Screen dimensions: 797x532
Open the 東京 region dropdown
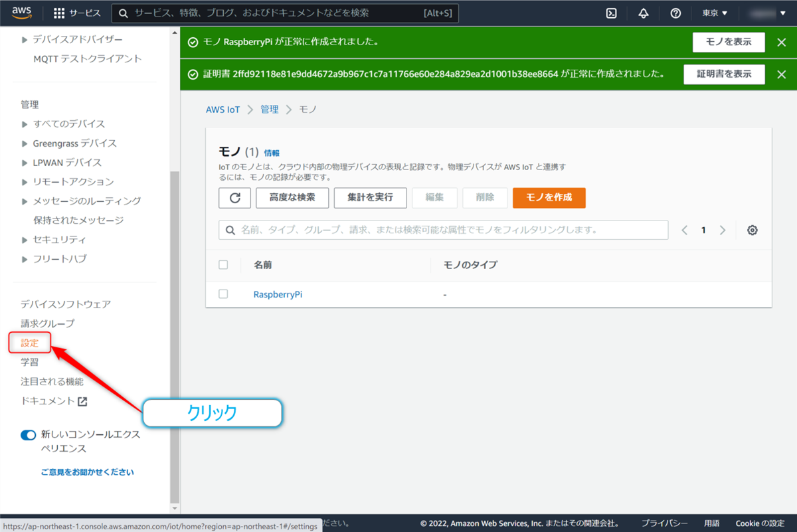pyautogui.click(x=715, y=13)
